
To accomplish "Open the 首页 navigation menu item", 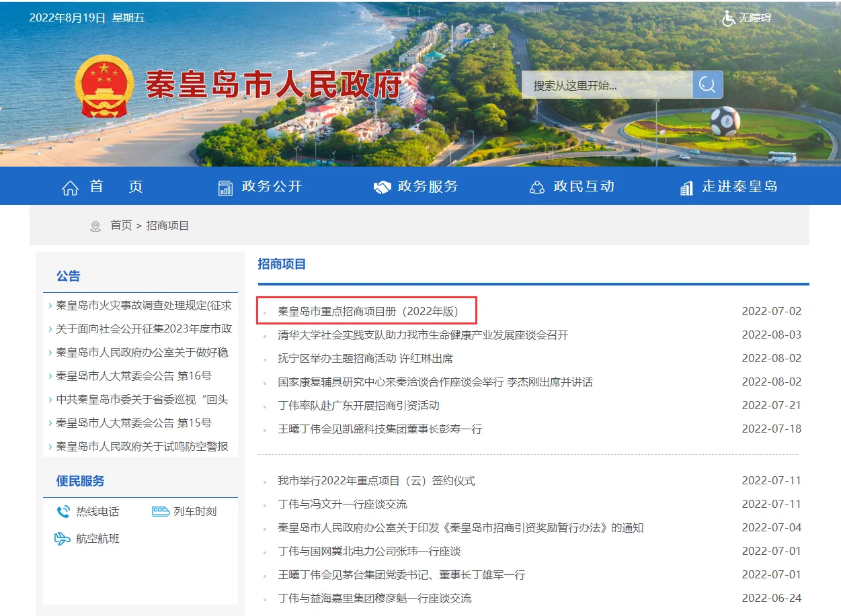I will (116, 187).
